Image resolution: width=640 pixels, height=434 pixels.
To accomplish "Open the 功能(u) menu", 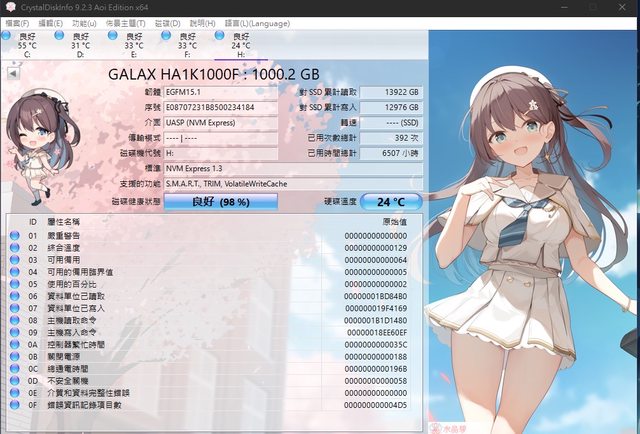I will coord(84,24).
